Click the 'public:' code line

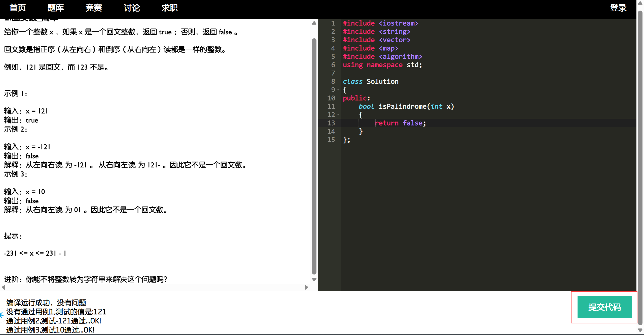pyautogui.click(x=356, y=98)
